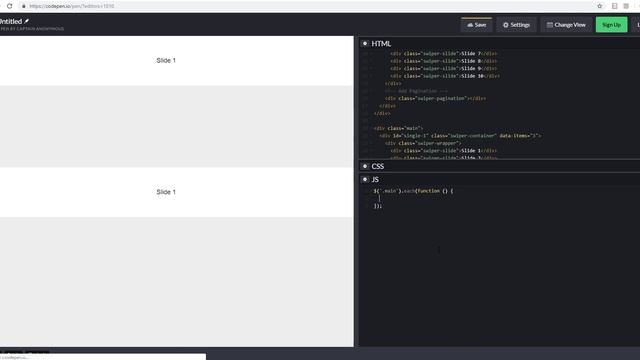Click the div class main line in HTML
Viewport: 640px width, 360px height.
[x=398, y=128]
